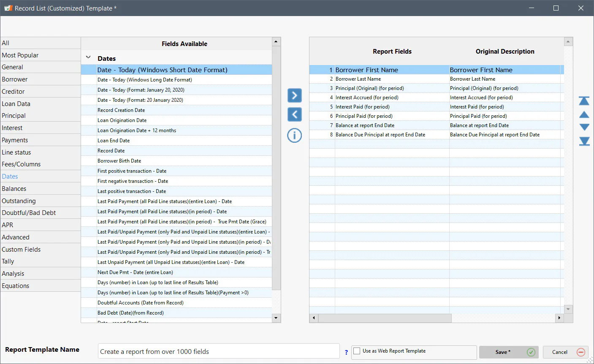Click right arrow of report fields scrollbar

[559, 318]
